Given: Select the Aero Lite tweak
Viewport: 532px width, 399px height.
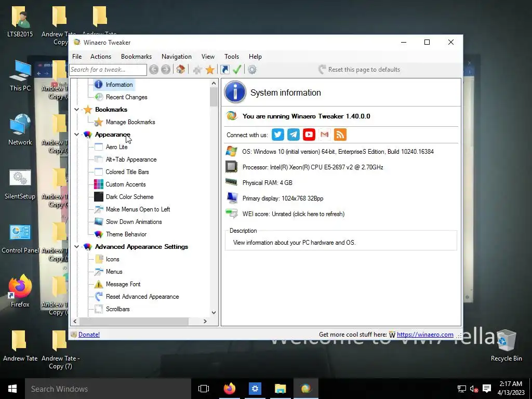Looking at the screenshot, I should pos(117,147).
